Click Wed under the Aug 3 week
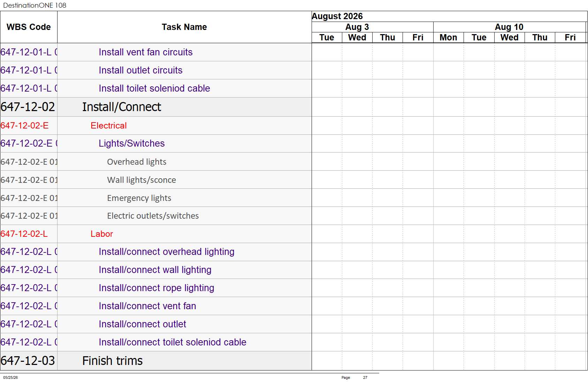The image size is (588, 382). click(357, 37)
